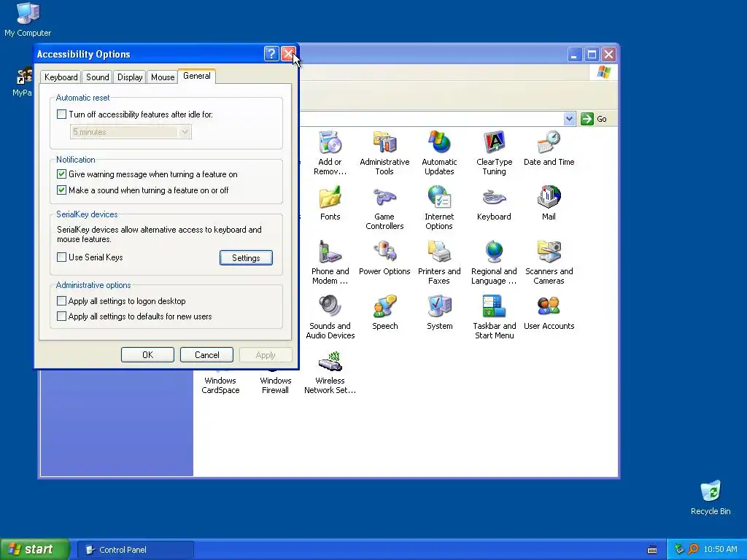Open Taskbar and Start Menu settings
The image size is (747, 560).
point(494,316)
